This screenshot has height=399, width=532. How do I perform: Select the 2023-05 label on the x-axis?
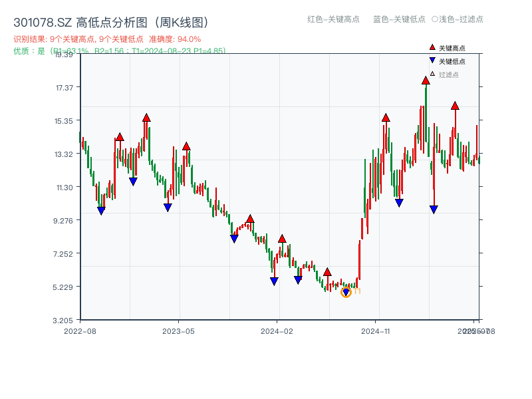click(179, 330)
